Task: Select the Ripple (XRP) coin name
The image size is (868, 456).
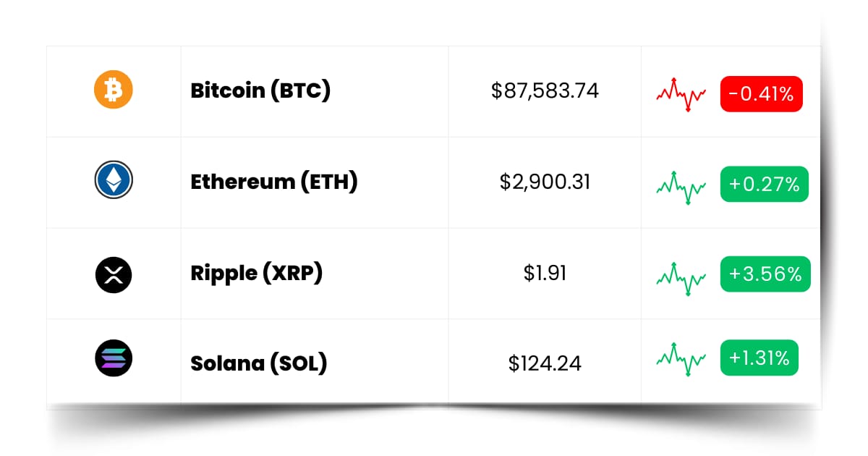Action: (x=257, y=273)
